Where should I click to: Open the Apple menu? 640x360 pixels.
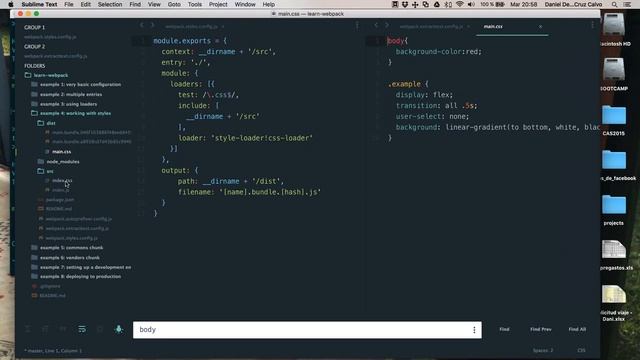pos(11,4)
